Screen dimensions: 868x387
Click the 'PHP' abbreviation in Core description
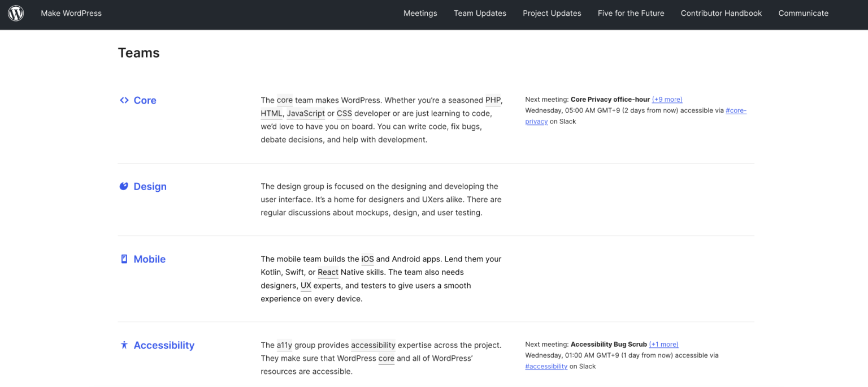click(493, 100)
